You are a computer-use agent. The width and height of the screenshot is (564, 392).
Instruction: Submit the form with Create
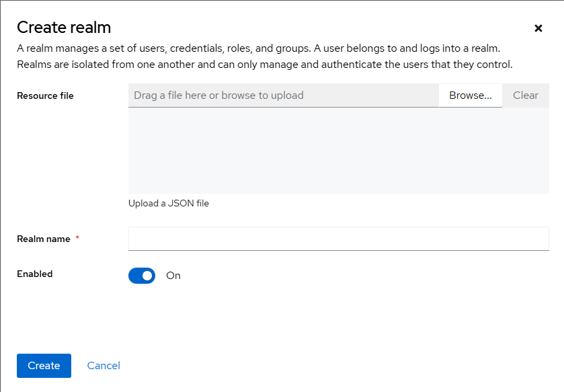point(44,365)
